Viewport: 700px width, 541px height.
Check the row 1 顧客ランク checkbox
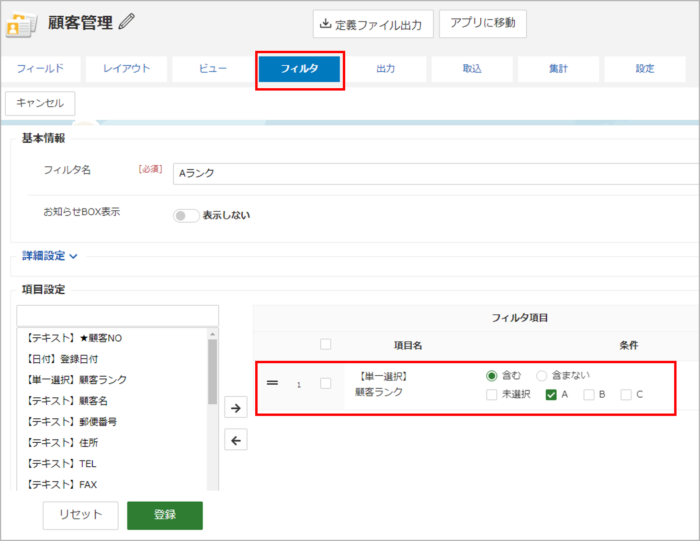(325, 383)
